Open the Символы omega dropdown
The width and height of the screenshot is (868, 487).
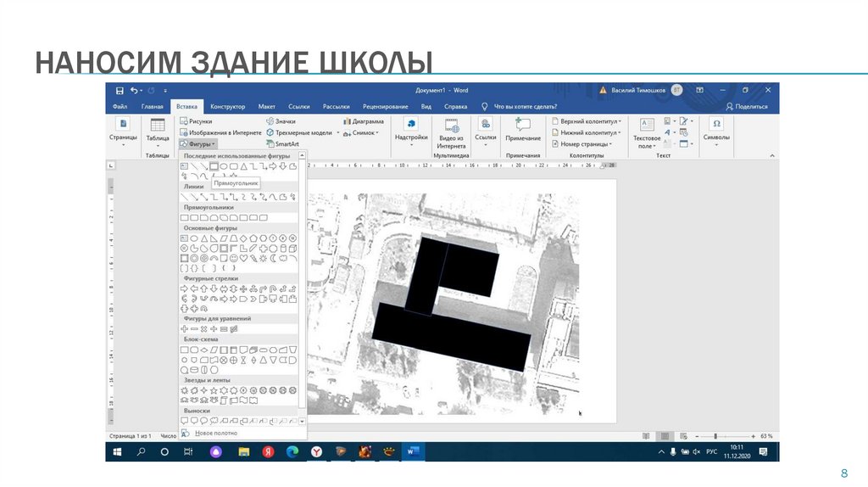pyautogui.click(x=716, y=132)
